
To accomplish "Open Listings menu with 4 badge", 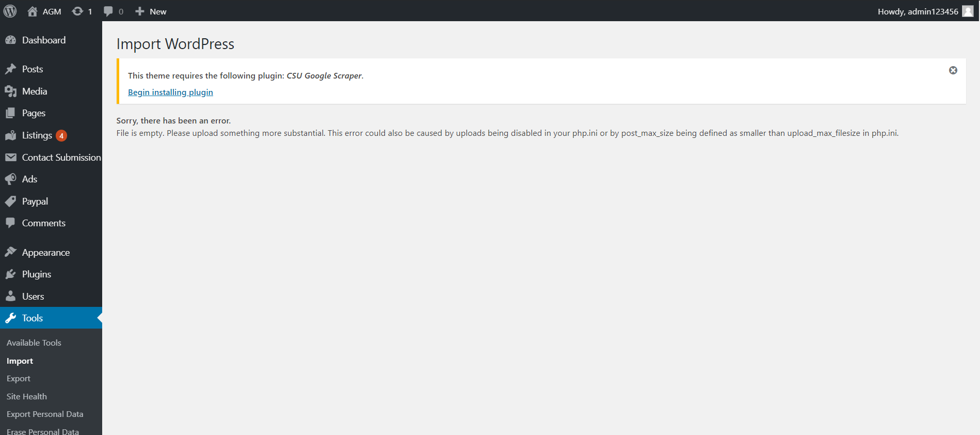I will [51, 135].
